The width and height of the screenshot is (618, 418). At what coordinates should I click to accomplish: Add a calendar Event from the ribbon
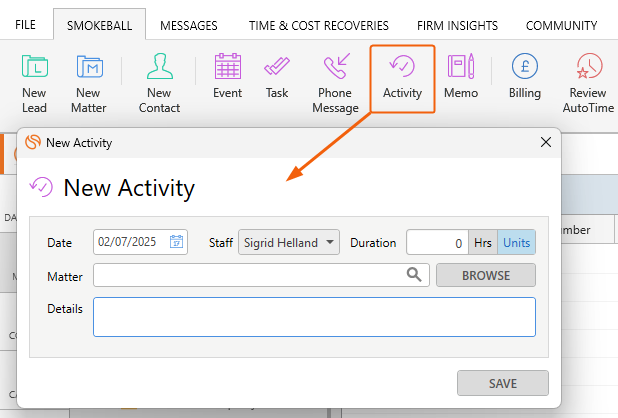click(227, 76)
